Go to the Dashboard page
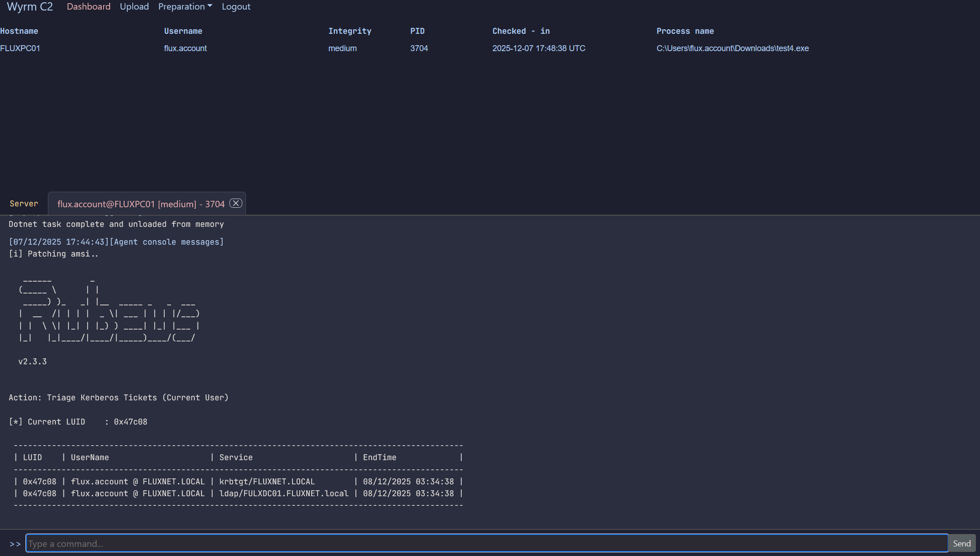Screen dimensions: 980x556 click(x=89, y=6)
